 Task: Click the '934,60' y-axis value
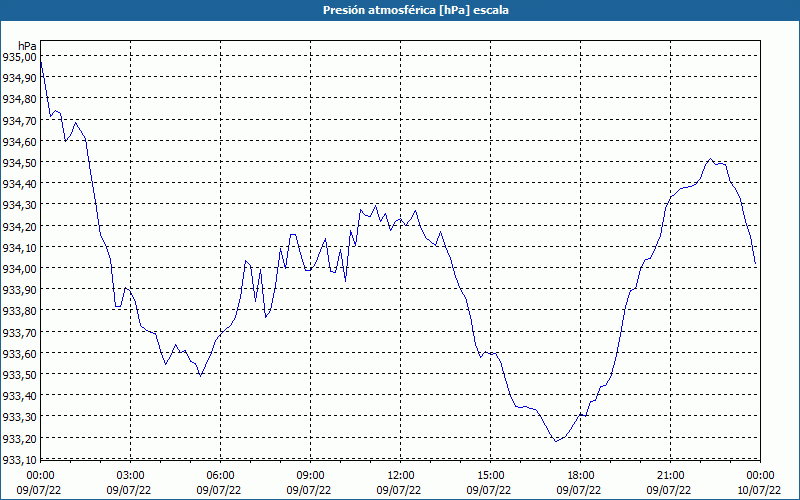tap(19, 142)
